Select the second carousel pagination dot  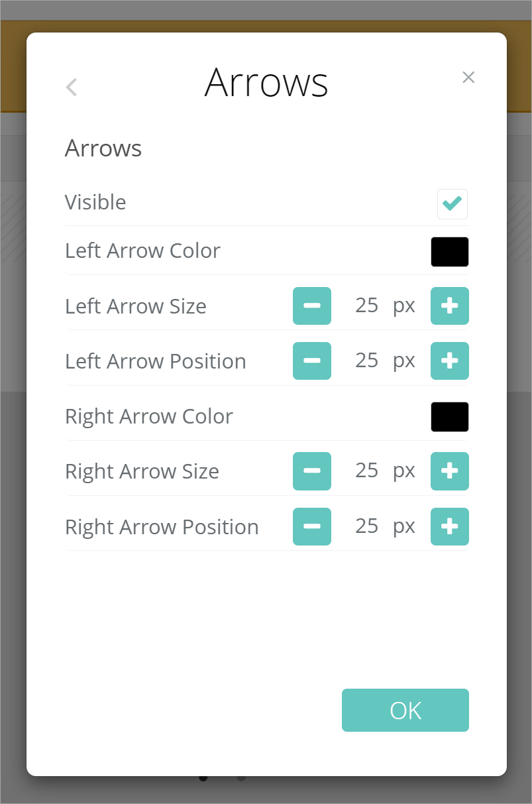(x=241, y=777)
